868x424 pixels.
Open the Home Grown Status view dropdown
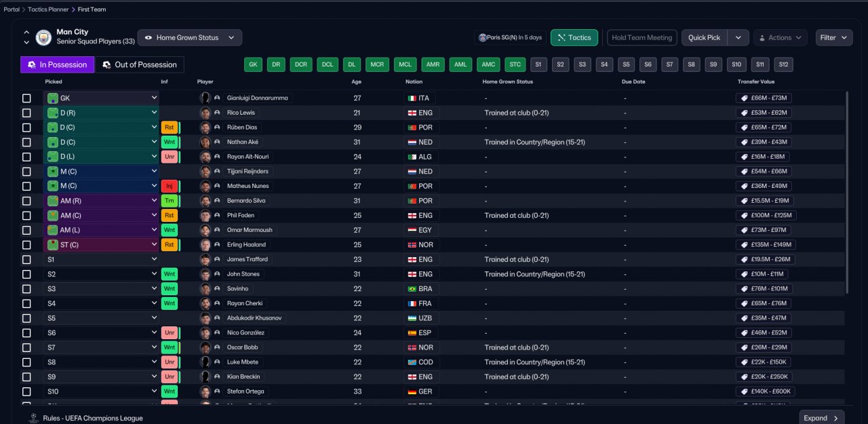pos(190,38)
